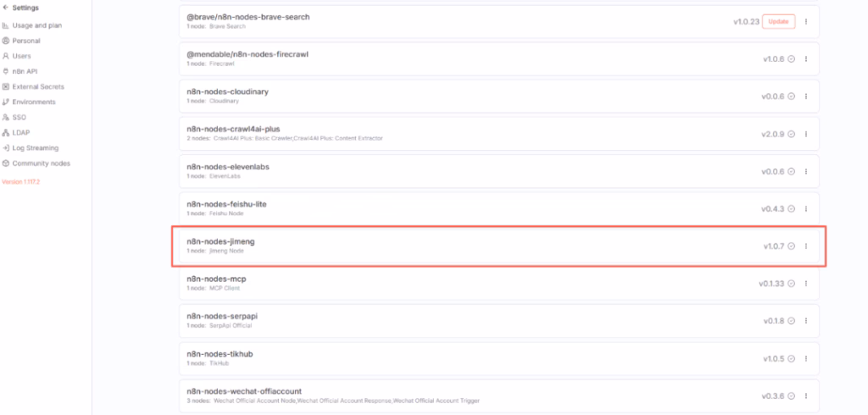
Task: Click the up-to-date check icon for n8n-nodes-cloudinary
Action: [x=792, y=97]
